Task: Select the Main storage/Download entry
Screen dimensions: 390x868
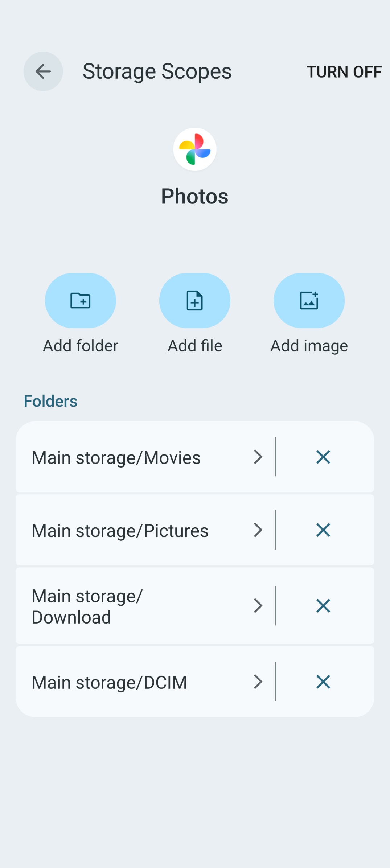Action: (87, 606)
